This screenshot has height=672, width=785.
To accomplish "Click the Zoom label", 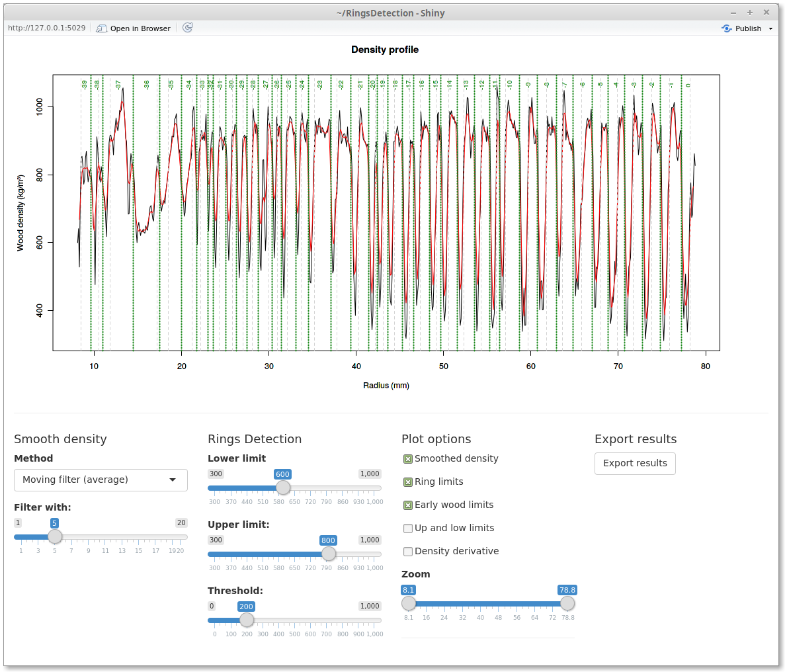I will (415, 574).
